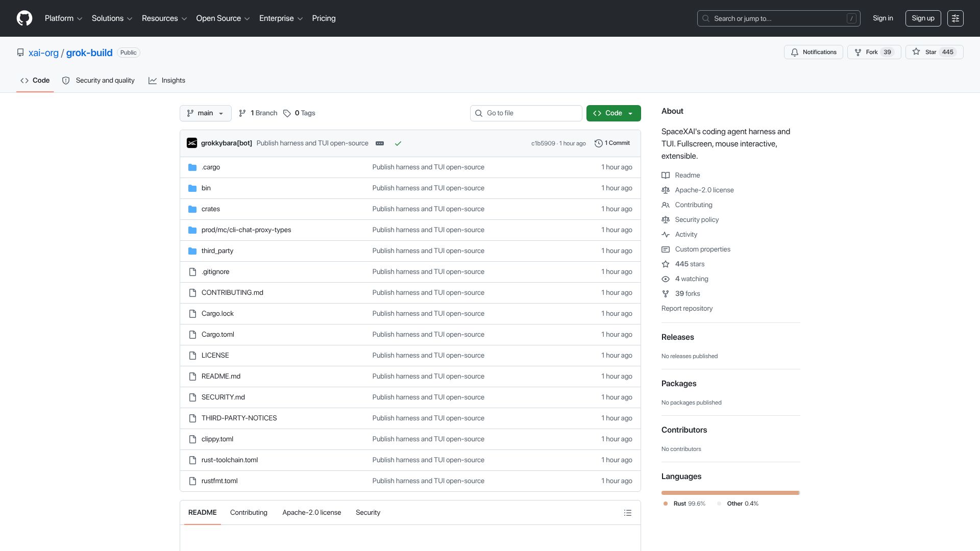Image resolution: width=980 pixels, height=551 pixels.
Task: Switch to the Insights tab
Action: [167, 81]
